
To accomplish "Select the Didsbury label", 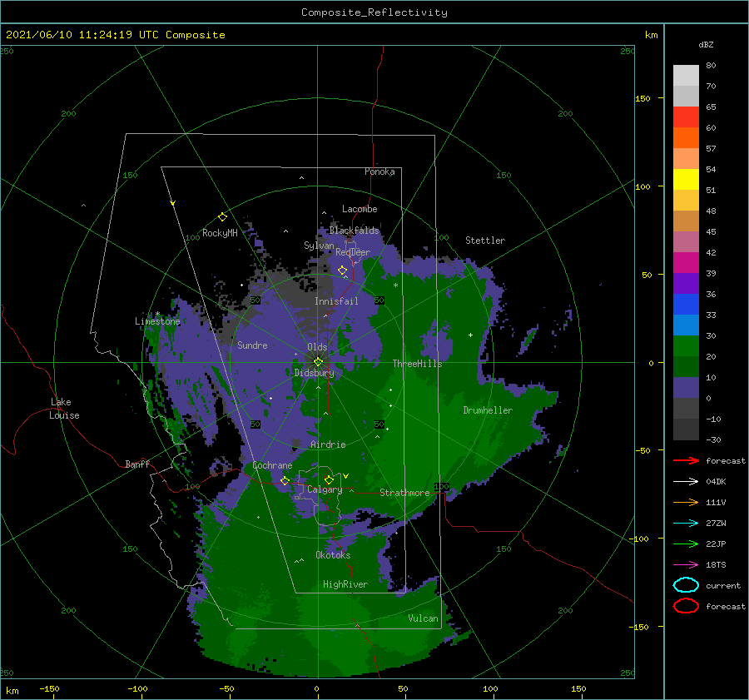I will tap(314, 373).
